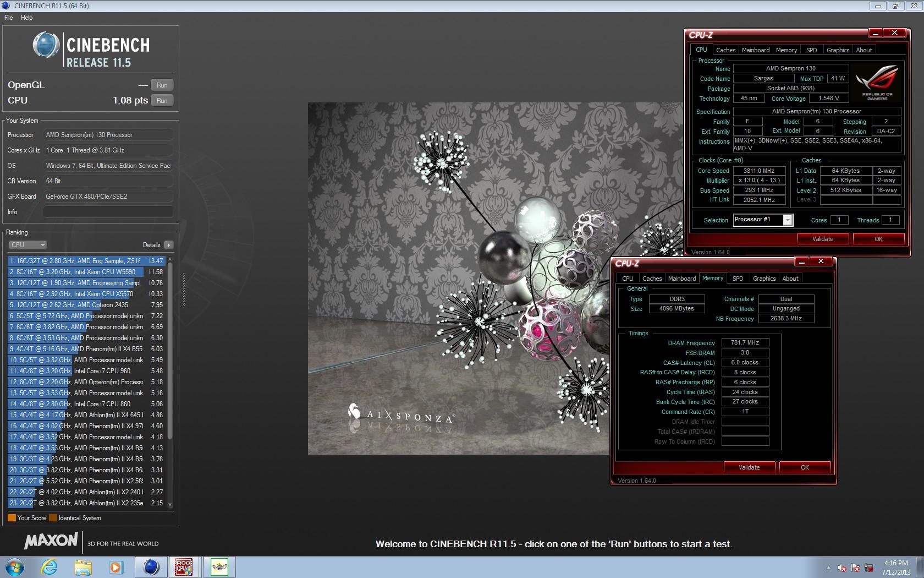924x578 pixels.
Task: Launch Internet Explorer from taskbar
Action: (50, 567)
